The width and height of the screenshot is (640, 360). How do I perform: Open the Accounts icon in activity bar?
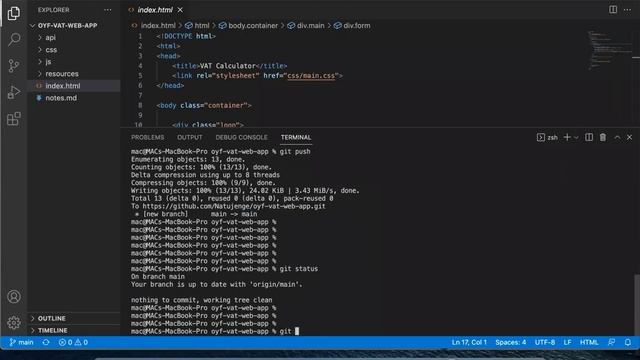click(14, 297)
